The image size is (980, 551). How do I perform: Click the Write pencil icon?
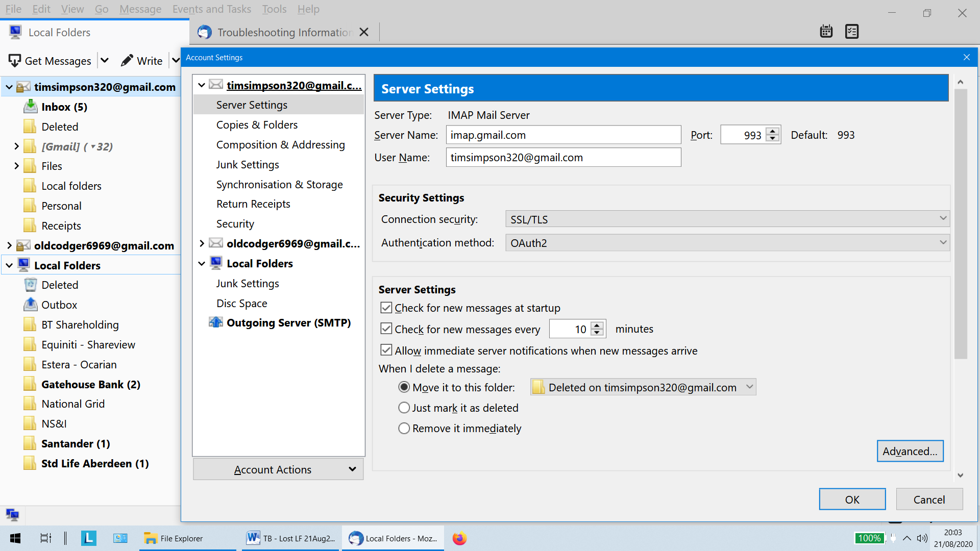[x=127, y=61]
